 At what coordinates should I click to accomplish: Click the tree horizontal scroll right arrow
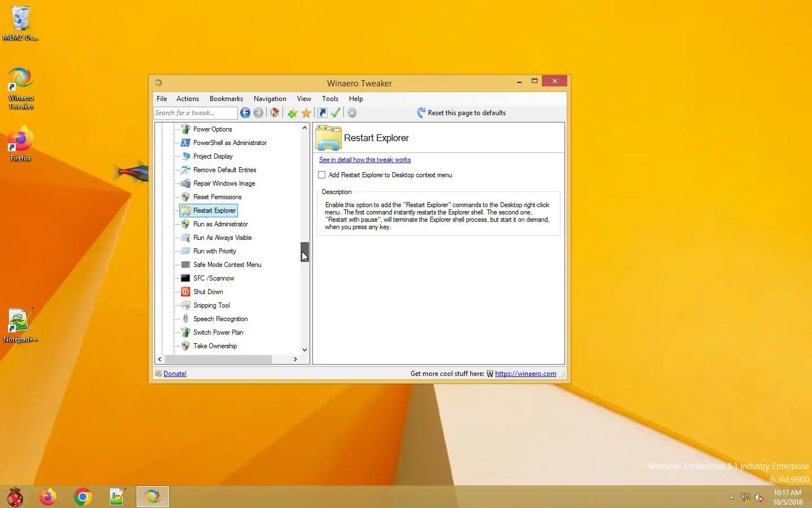295,360
